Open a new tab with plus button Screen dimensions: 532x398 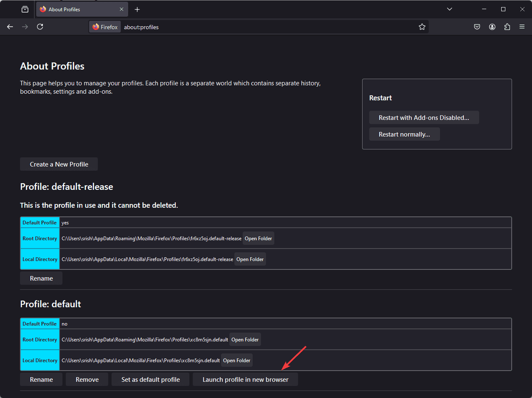click(137, 9)
